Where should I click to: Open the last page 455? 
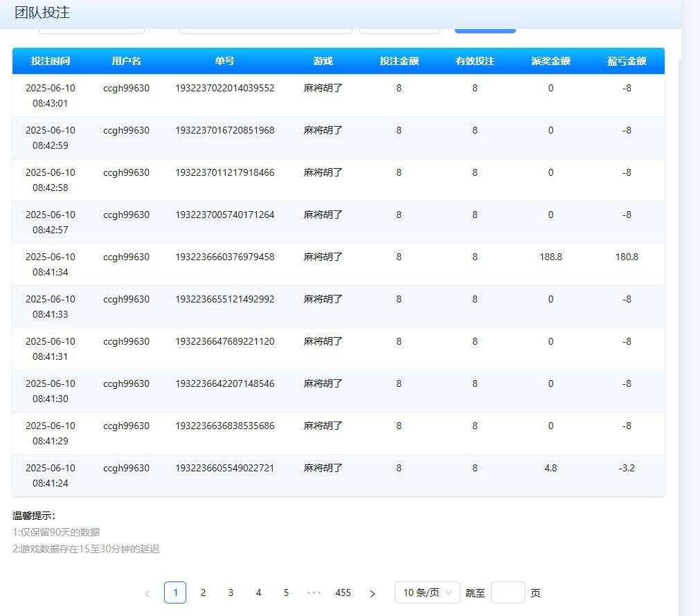(343, 592)
